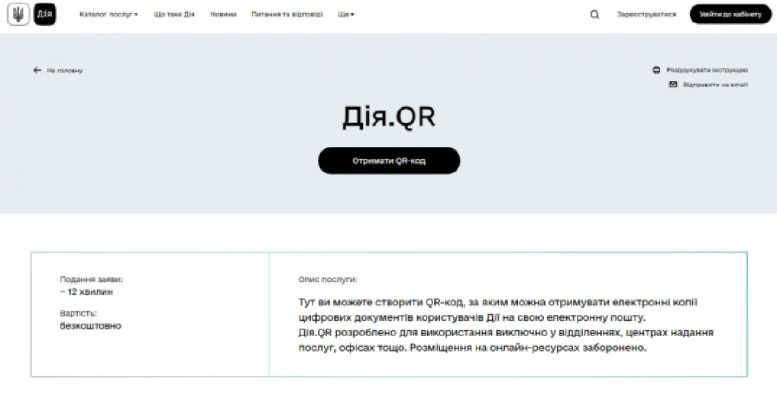Click the Ukrainian trident emblem icon
Screen dimensions: 777x402
click(x=17, y=15)
